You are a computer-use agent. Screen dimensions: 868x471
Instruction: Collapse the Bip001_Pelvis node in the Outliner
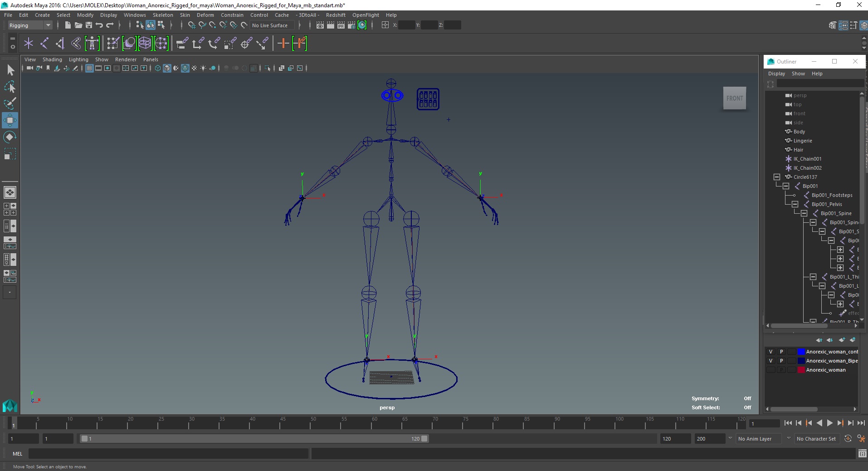(x=795, y=204)
